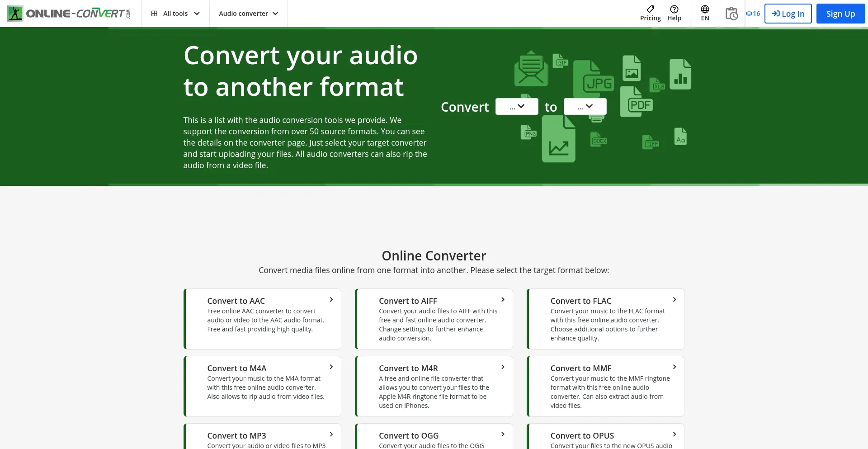Click the XLS file icon in banner
The height and width of the screenshot is (449, 868).
pos(657,85)
